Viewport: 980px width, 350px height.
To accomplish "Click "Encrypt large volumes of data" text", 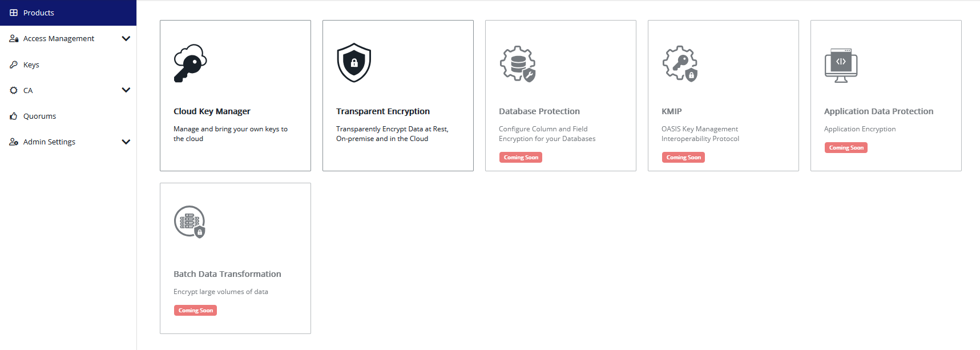I will click(x=221, y=292).
